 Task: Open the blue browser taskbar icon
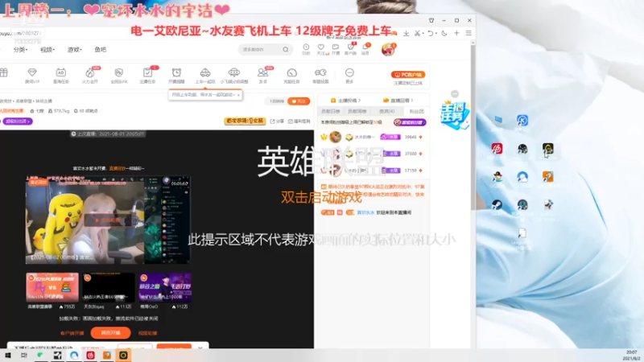74,356
